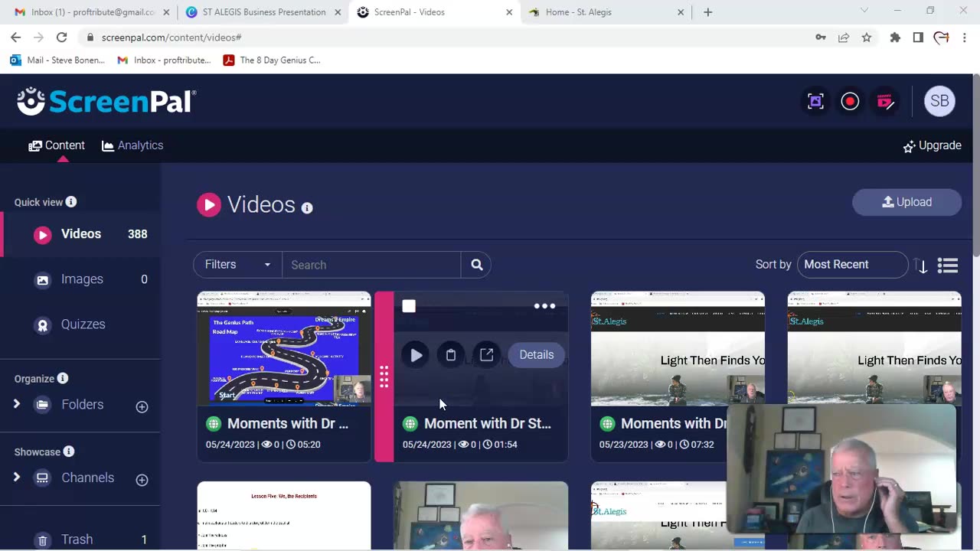
Task: Tick the selection checkbox on hovered video
Action: point(409,306)
